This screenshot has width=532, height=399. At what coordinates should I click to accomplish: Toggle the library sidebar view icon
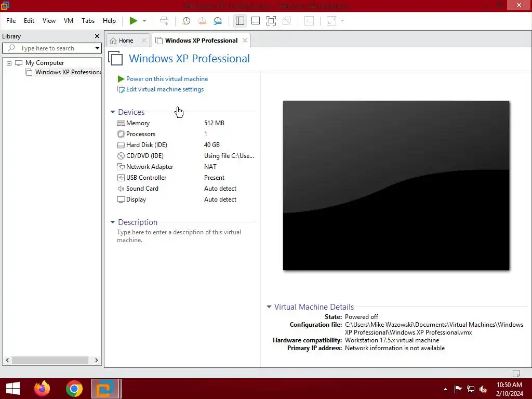pos(240,21)
